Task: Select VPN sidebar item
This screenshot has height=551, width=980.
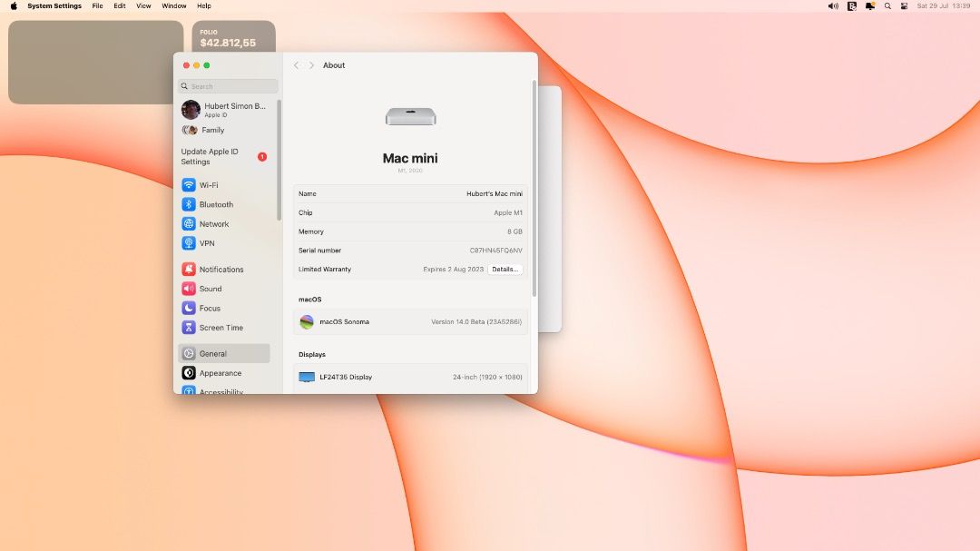Action: point(206,243)
